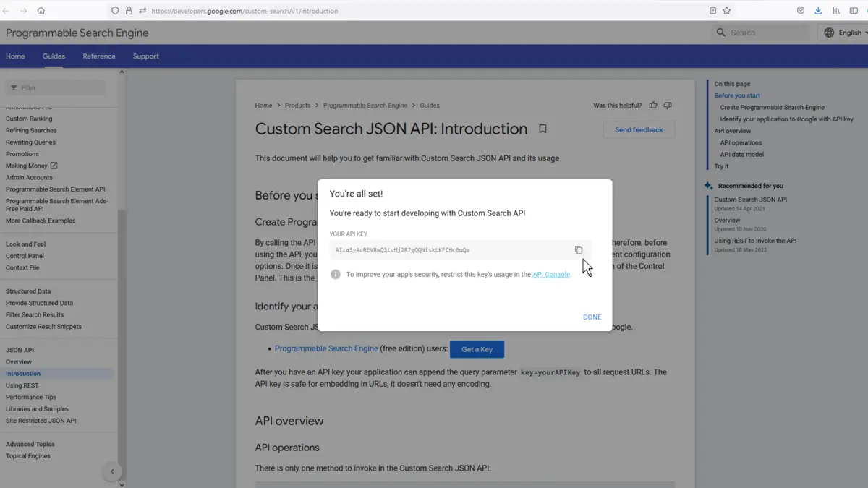The image size is (868, 488).
Task: Click the globe language icon
Action: [x=829, y=33]
